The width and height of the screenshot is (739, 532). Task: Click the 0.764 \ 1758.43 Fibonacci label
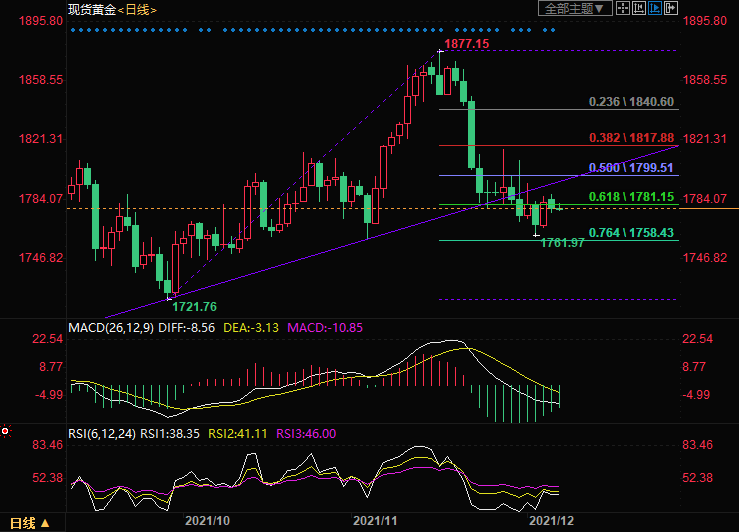631,232
